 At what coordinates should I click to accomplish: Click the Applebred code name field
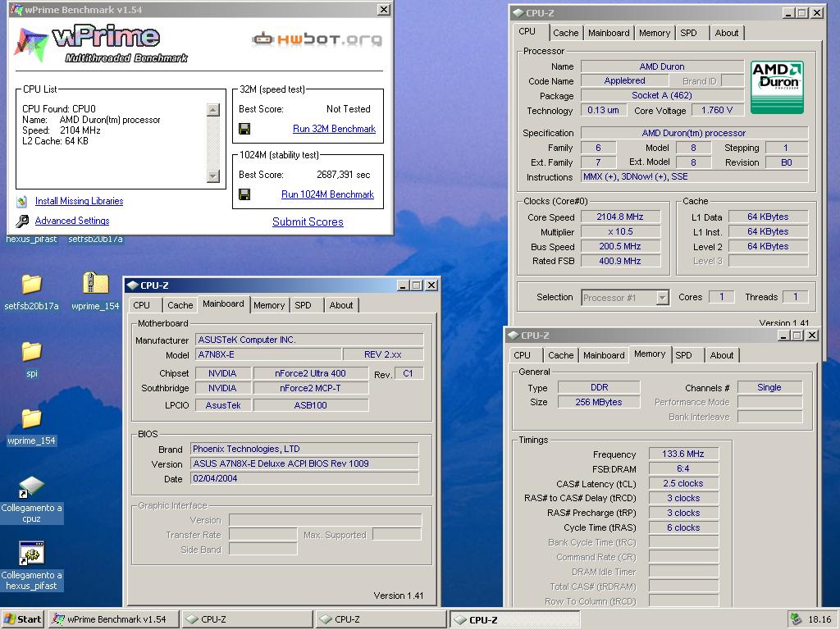click(624, 81)
